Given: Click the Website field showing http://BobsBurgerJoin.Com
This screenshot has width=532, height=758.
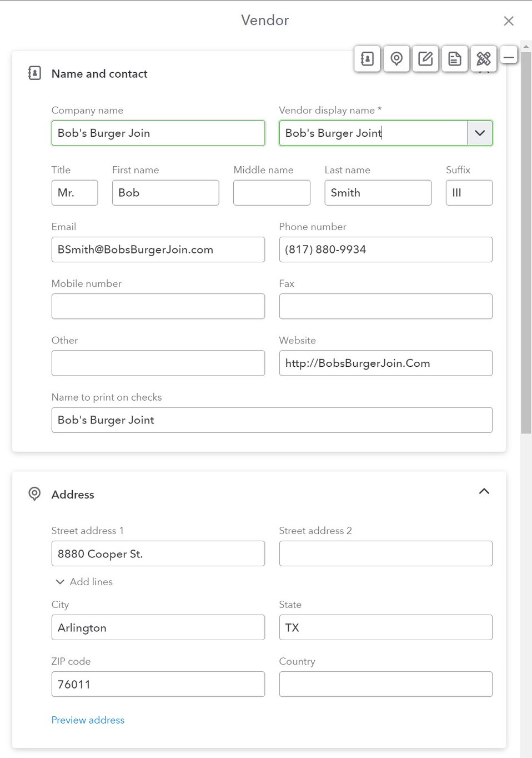Looking at the screenshot, I should pyautogui.click(x=385, y=363).
